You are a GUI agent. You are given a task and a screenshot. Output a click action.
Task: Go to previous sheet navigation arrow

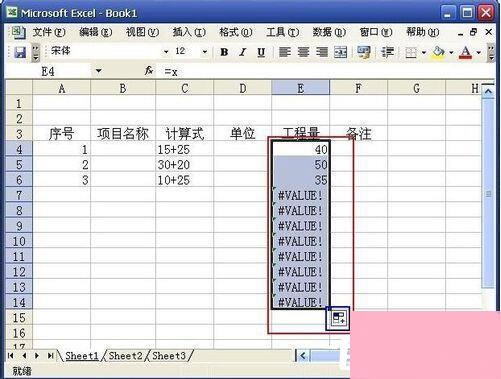pos(24,356)
